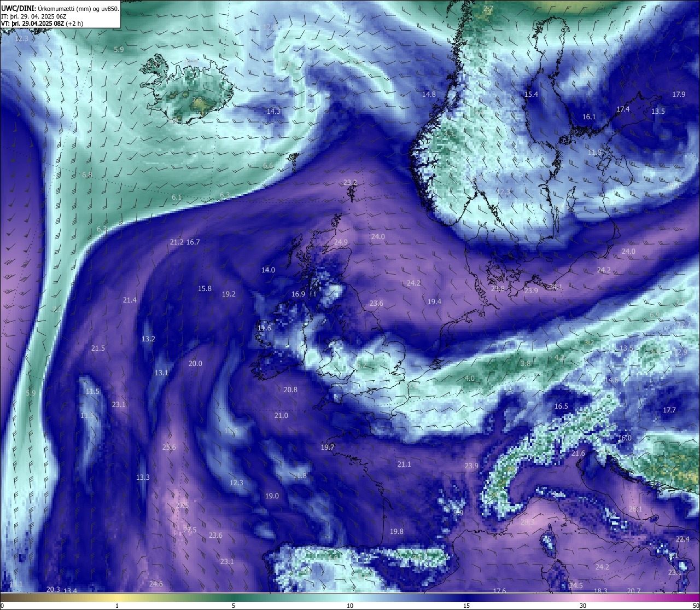The height and width of the screenshot is (610, 700).
Task: Click the '19.7' value near Brittany
Action: (x=328, y=447)
